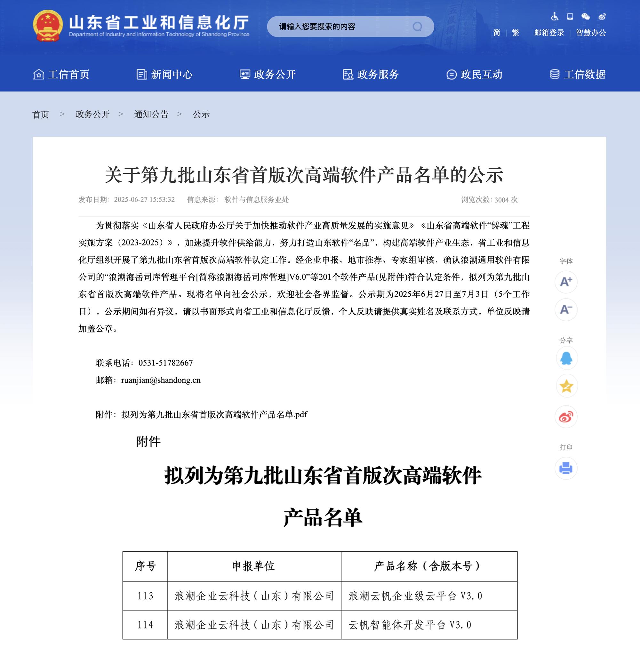Open 邮箱登录 link

pos(549,33)
